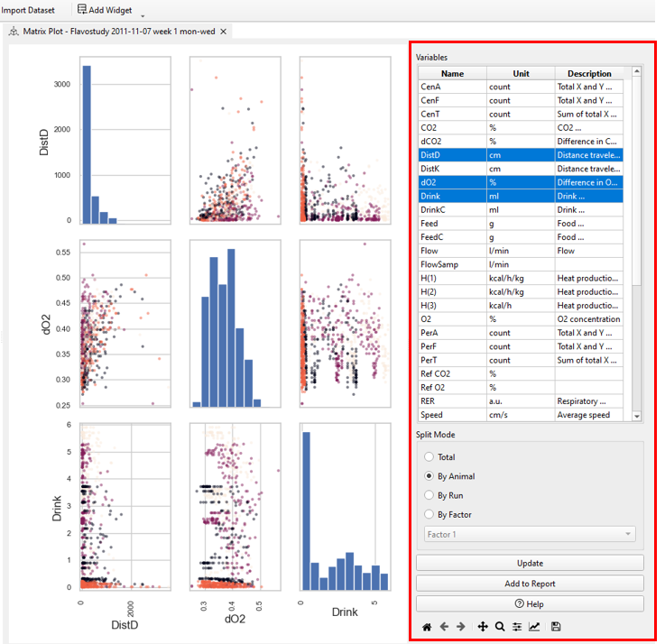Deselect the DistD variable row
665x644 pixels.
click(521, 155)
